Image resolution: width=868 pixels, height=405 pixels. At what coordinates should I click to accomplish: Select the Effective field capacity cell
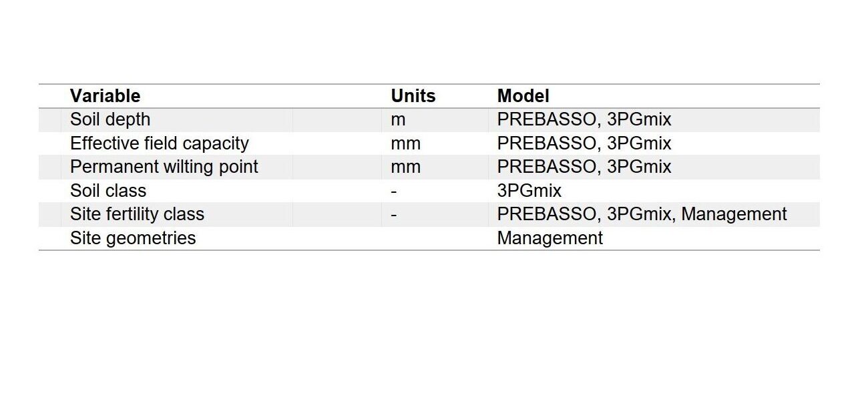(159, 143)
